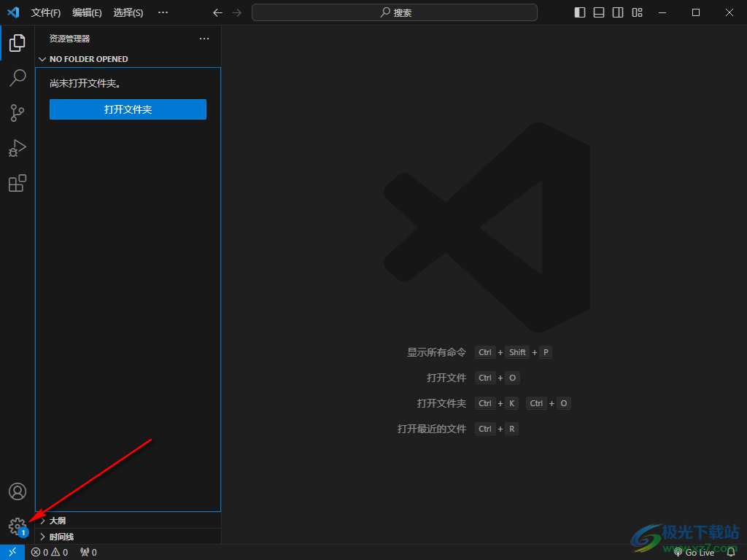Toggle the secondary side bar layout button
This screenshot has height=560, width=747.
tap(618, 12)
